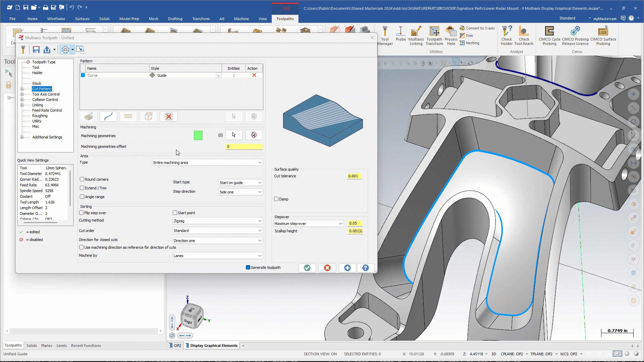Open the Surfaces ribbon tab

click(x=82, y=19)
